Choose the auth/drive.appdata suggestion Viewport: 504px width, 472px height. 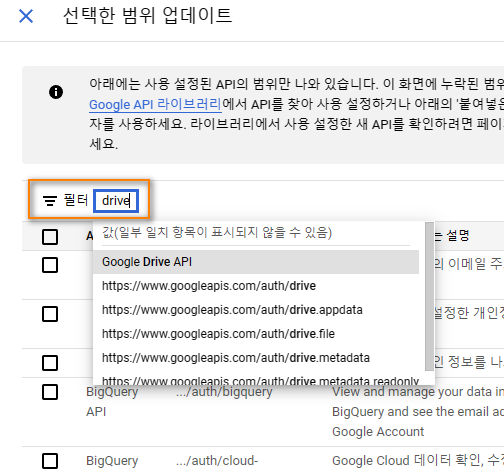pyautogui.click(x=256, y=310)
